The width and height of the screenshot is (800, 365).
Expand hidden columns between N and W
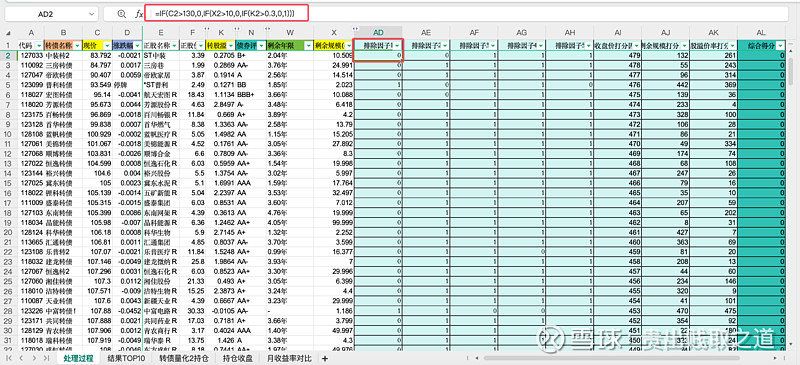[x=266, y=29]
